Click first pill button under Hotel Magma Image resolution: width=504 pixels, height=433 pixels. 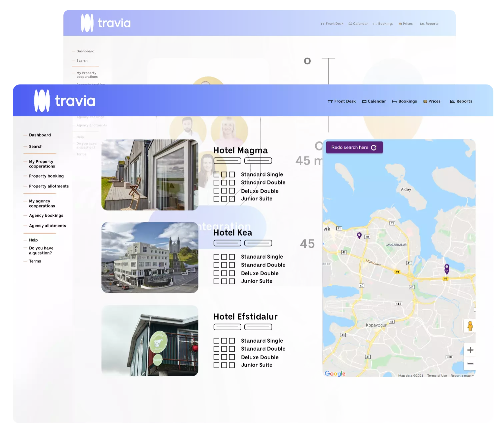coord(227,161)
